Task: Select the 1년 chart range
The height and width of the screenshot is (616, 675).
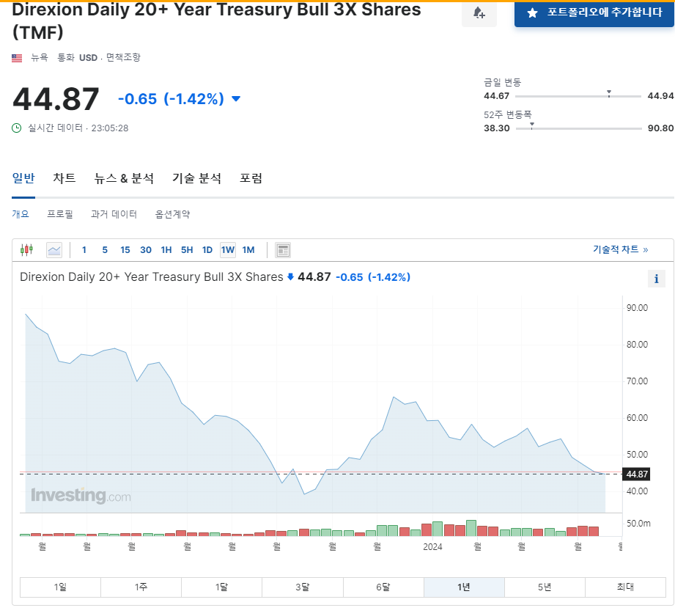Action: (464, 587)
